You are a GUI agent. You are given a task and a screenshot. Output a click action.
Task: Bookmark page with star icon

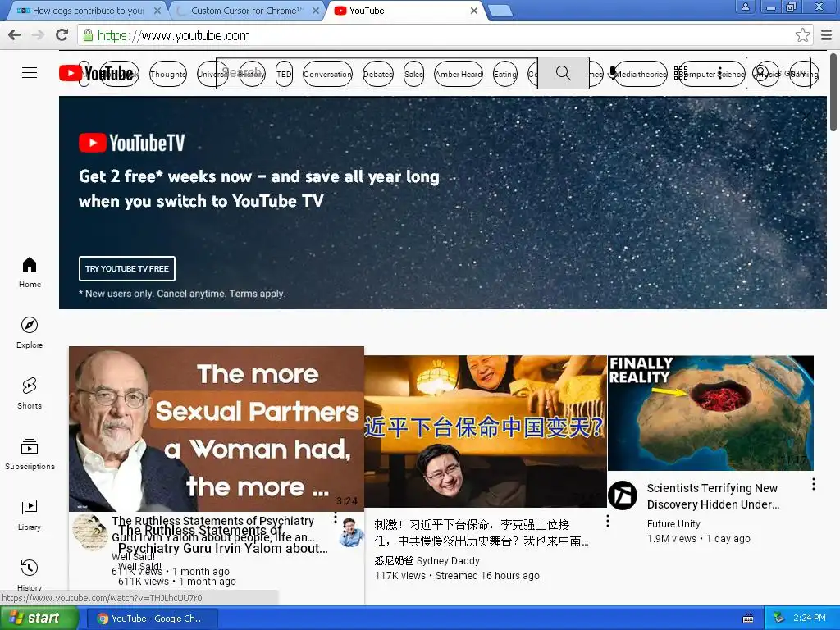click(x=802, y=35)
